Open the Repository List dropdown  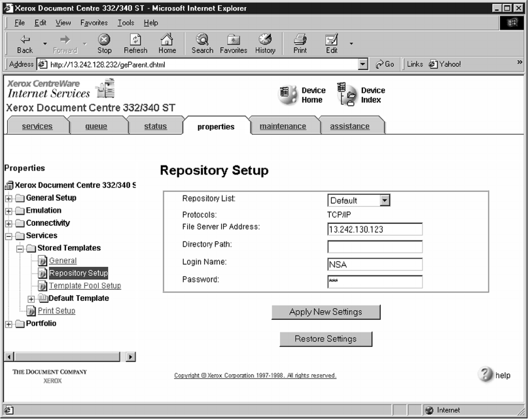[x=384, y=201]
